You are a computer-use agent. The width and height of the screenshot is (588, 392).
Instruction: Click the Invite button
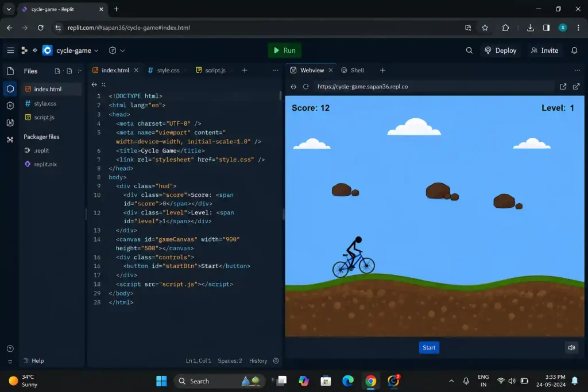coord(544,50)
